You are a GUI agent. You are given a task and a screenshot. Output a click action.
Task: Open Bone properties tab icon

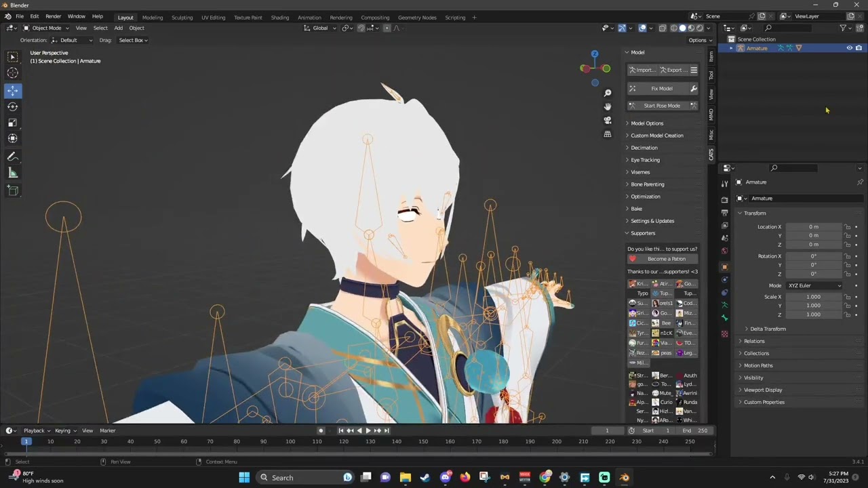(x=725, y=318)
